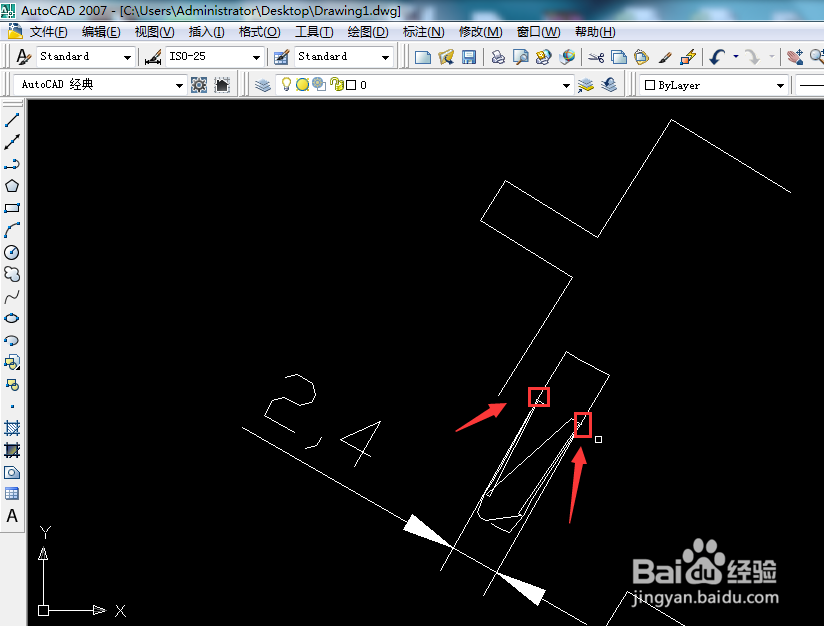
Task: Open Block Editor icon
Action: pos(688,57)
